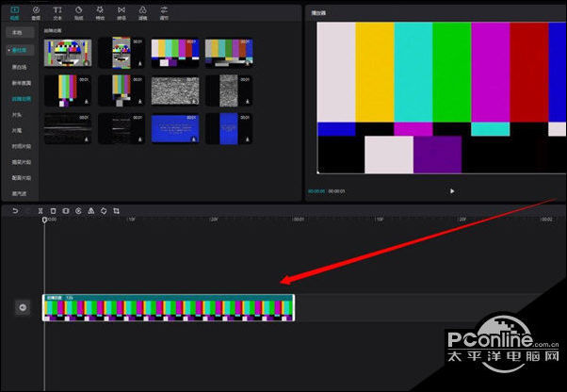Jump to 00:01 mark on timeline ruler
This screenshot has width=567, height=392.
click(299, 220)
